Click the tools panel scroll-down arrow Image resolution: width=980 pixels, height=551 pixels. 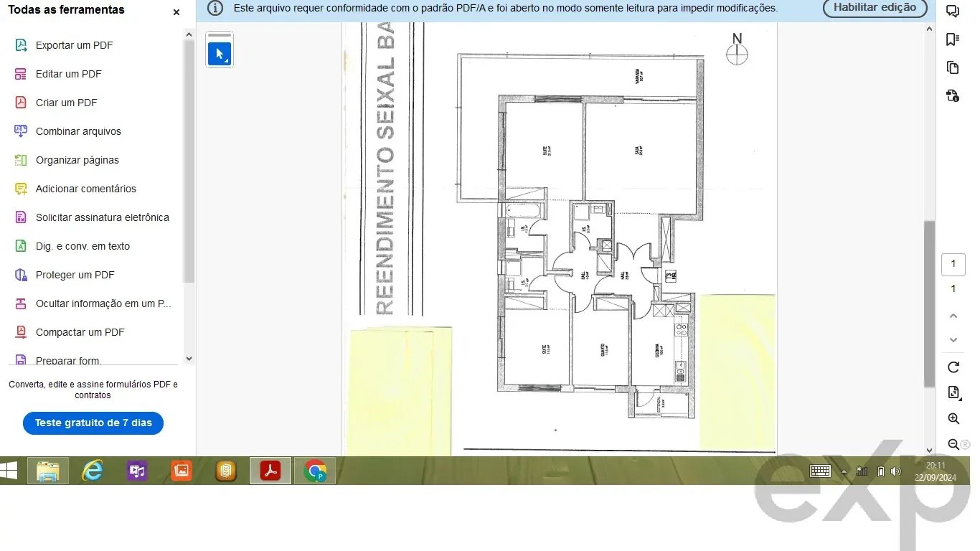coord(189,359)
